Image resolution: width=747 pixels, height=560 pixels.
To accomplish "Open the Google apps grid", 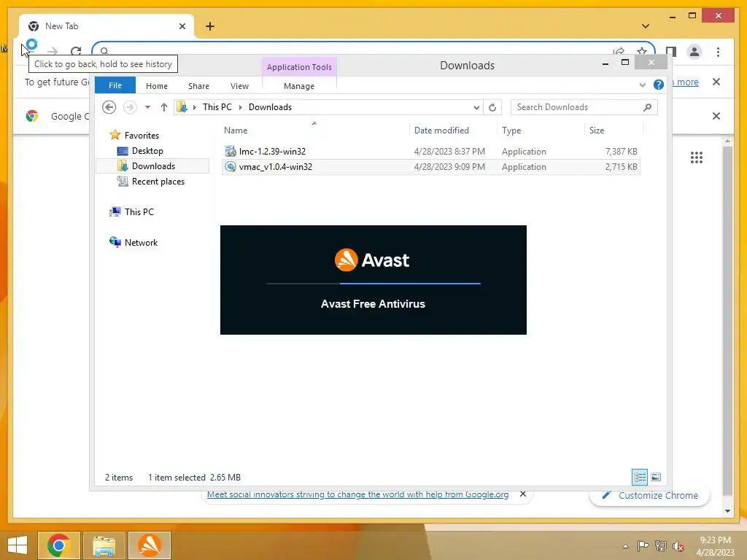I will point(696,157).
